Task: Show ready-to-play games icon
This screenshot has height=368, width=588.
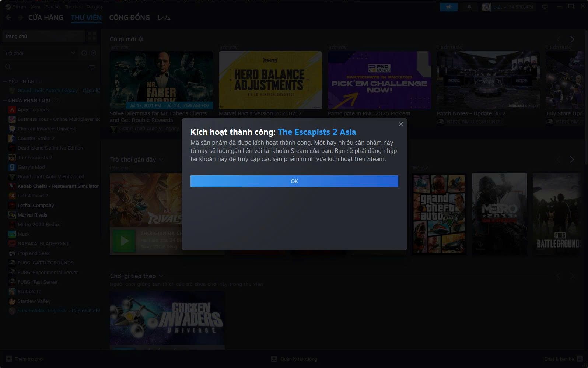Action: 94,53
